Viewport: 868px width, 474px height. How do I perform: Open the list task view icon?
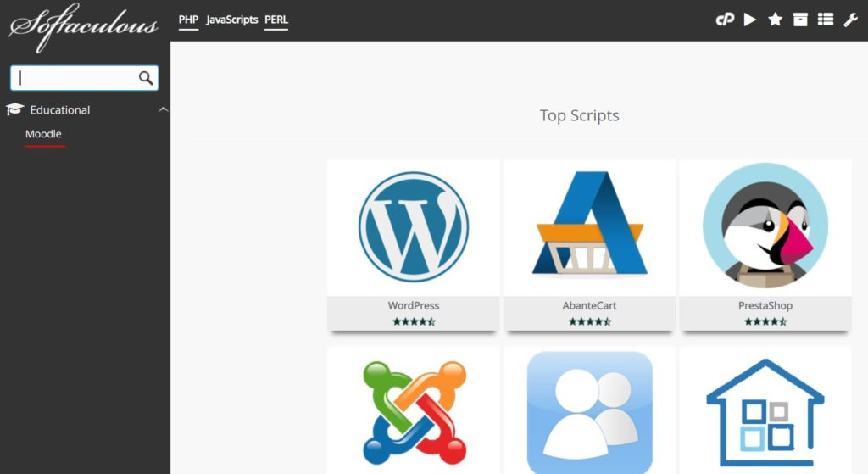[x=826, y=20]
